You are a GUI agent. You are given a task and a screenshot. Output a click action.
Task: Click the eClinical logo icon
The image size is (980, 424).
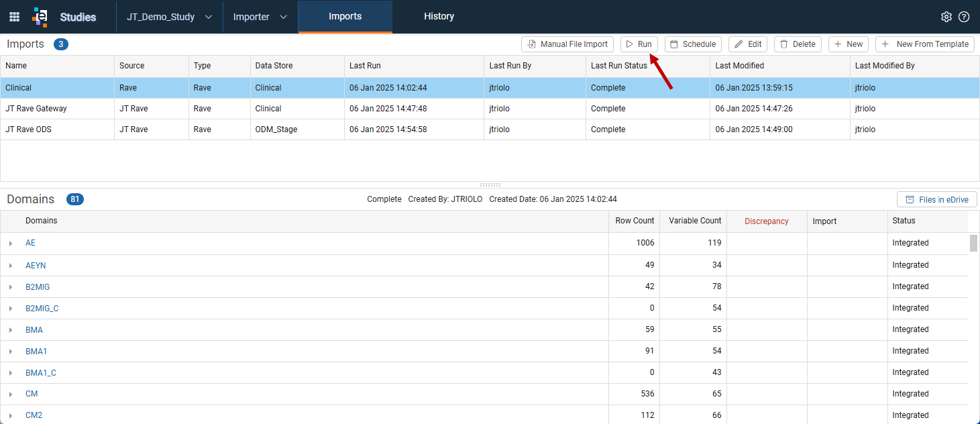40,17
